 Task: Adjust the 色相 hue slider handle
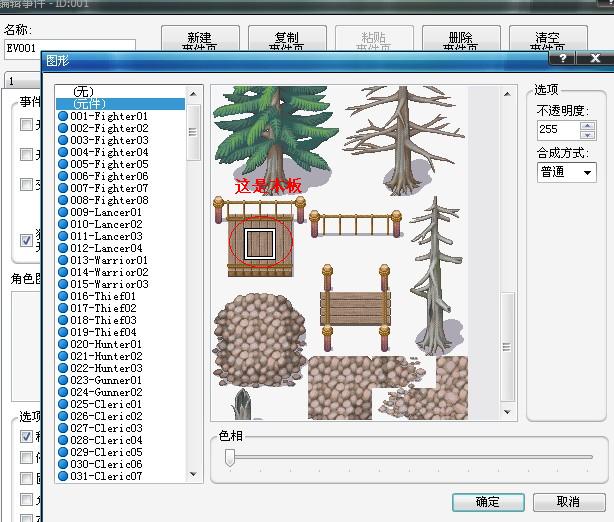[x=230, y=457]
